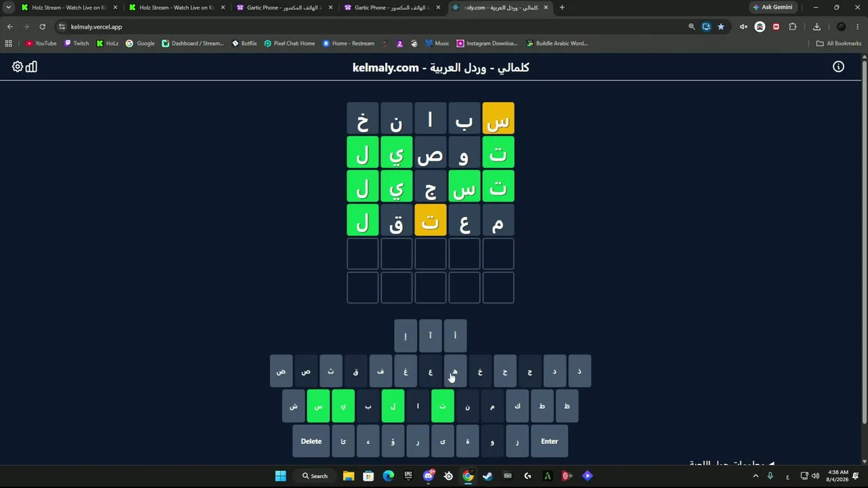The width and height of the screenshot is (868, 488).
Task: Open the Home - Restream bookmark
Action: pyautogui.click(x=349, y=43)
